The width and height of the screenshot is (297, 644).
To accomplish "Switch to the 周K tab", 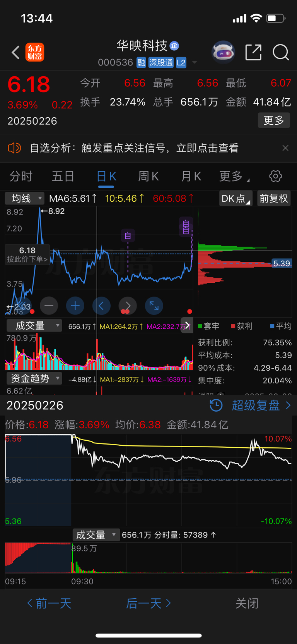I will click(x=148, y=177).
